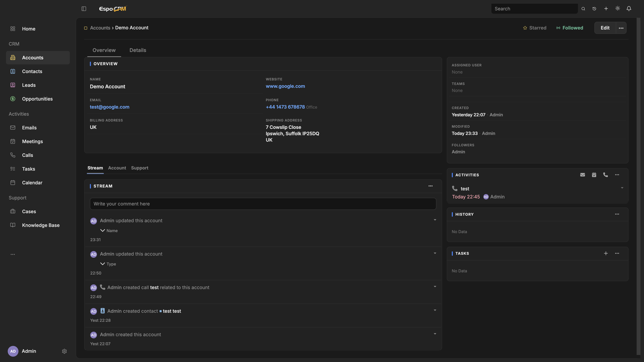Toggle the Followed state of the account
Screen dimensions: 644x362
point(570,28)
